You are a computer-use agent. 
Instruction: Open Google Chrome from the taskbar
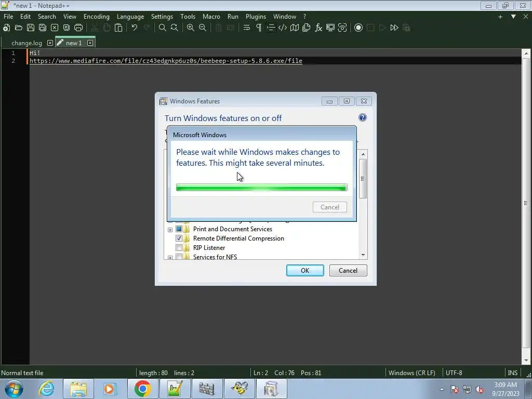(x=142, y=389)
